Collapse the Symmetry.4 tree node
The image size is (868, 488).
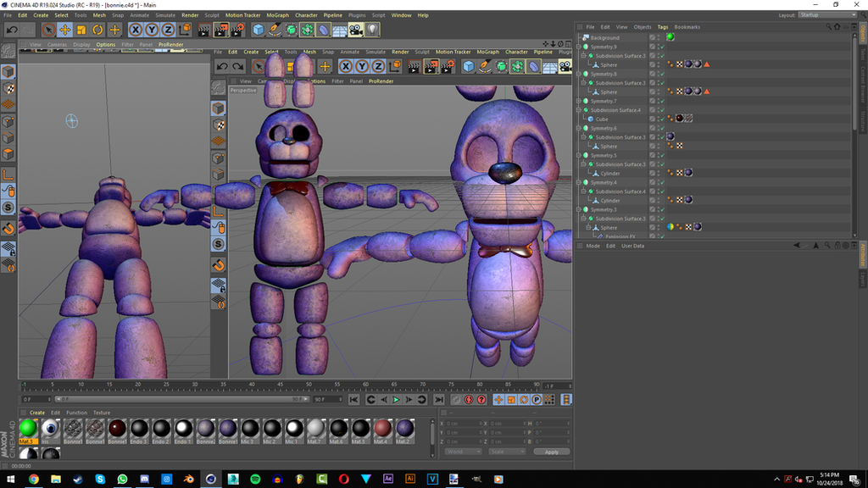579,183
